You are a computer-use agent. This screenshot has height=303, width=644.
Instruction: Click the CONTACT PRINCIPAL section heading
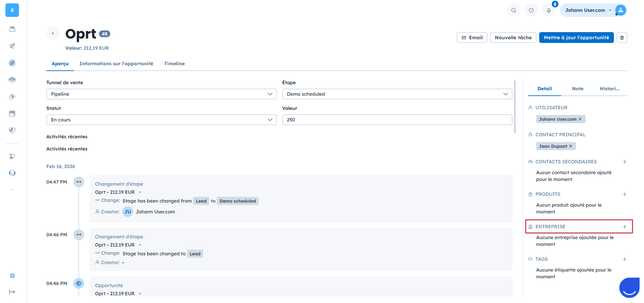point(560,135)
